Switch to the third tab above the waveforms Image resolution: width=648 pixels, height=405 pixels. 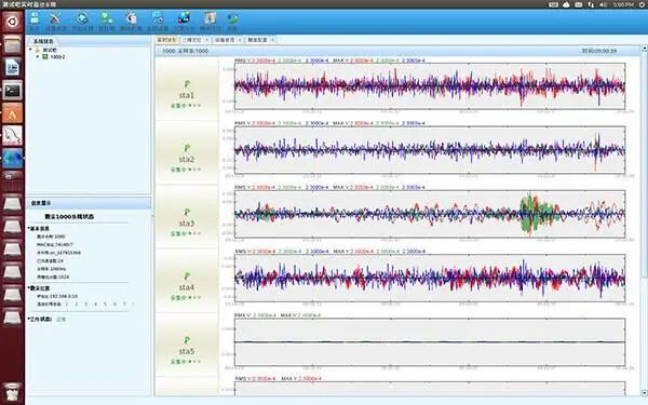[x=226, y=38]
